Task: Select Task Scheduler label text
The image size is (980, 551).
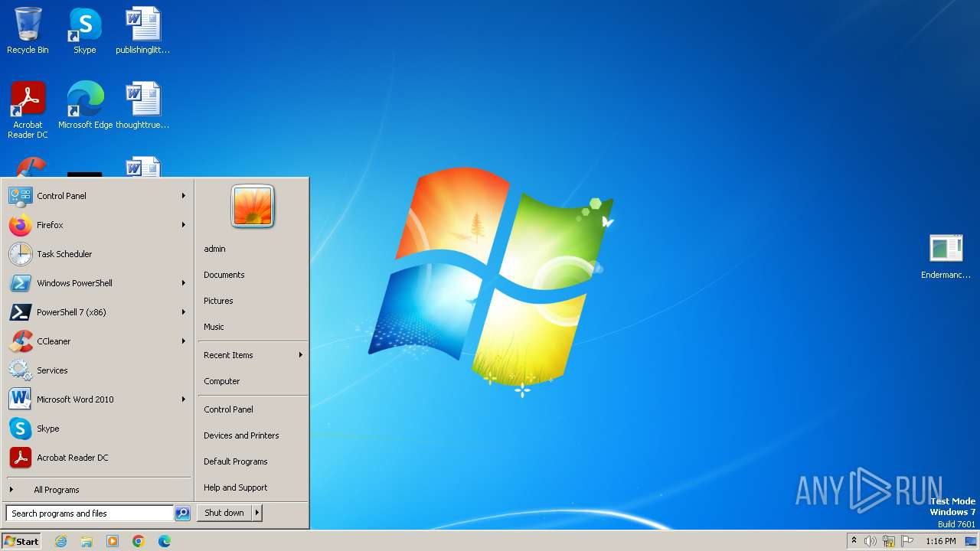Action: pos(64,254)
